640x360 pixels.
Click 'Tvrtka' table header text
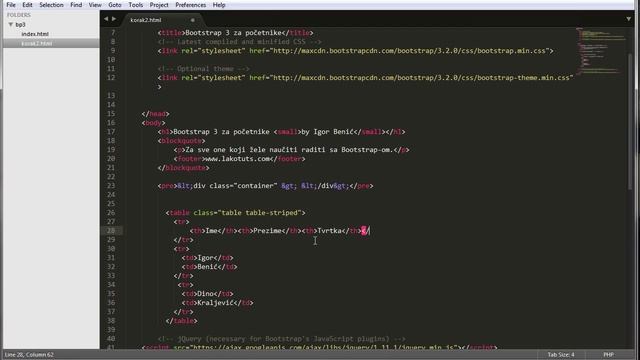coord(329,231)
